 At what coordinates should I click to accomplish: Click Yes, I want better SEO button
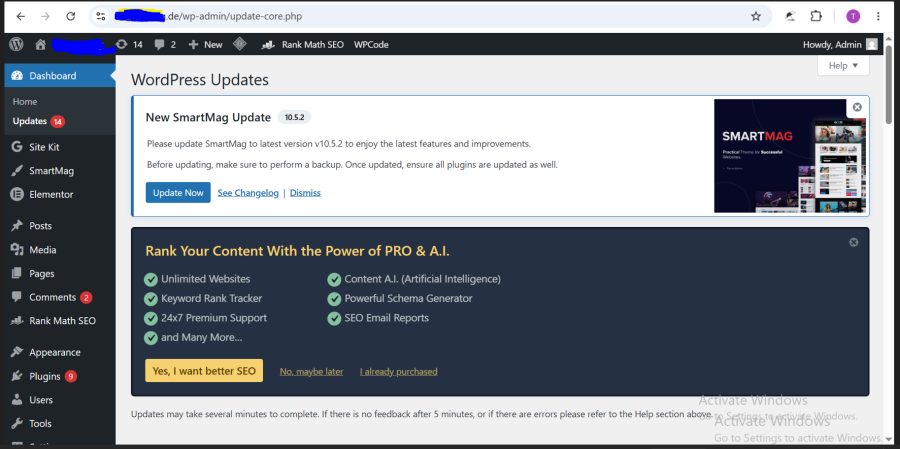click(x=204, y=371)
